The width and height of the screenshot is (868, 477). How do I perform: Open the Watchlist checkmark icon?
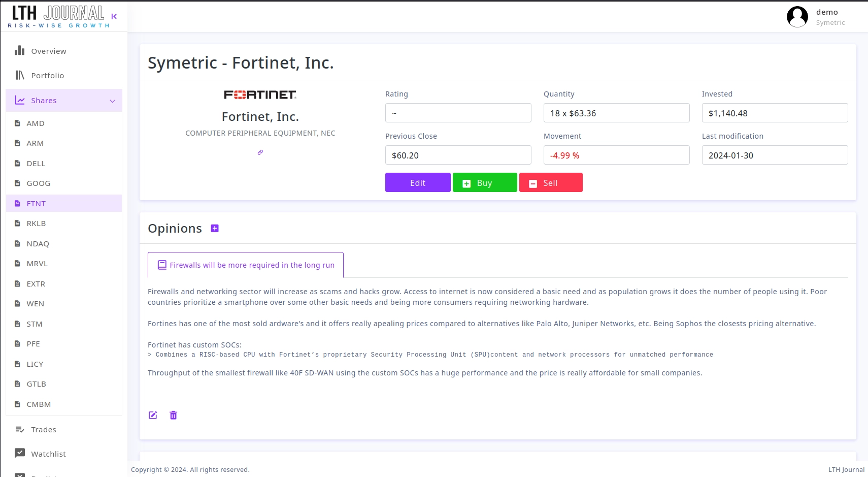(x=20, y=453)
